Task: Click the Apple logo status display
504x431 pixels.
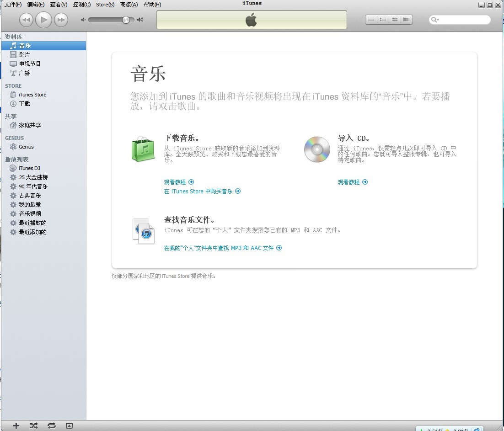Action: [252, 20]
